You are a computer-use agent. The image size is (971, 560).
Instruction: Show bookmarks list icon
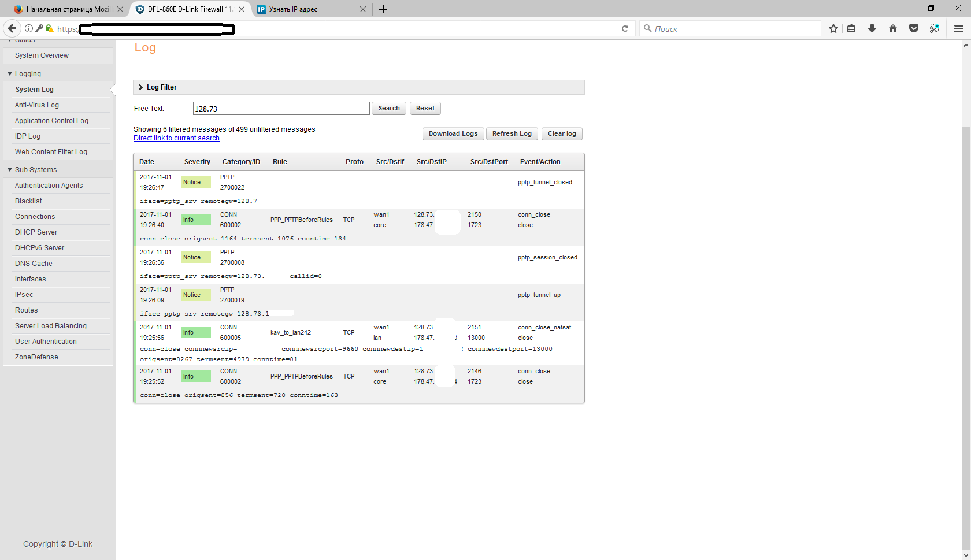tap(851, 28)
